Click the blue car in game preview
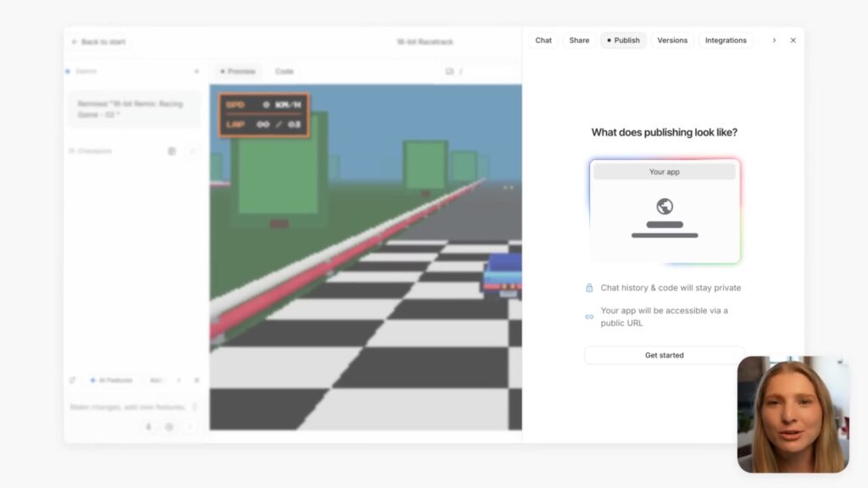This screenshot has height=488, width=868. (x=503, y=274)
